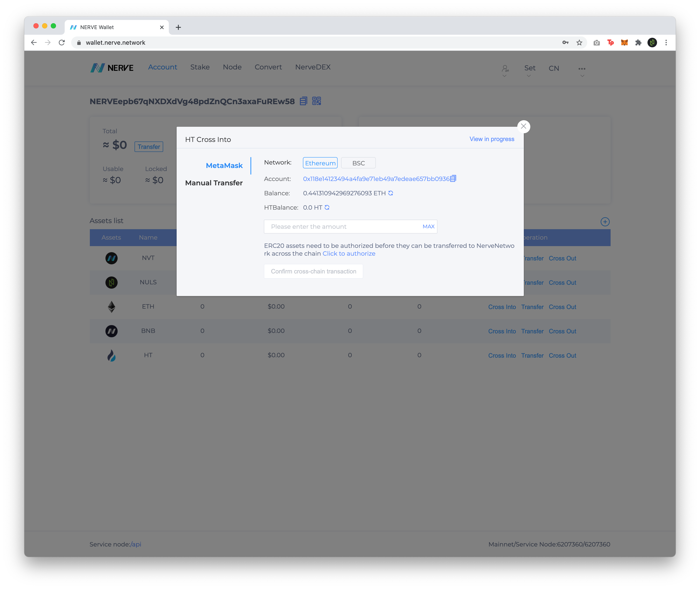Open the MetaMask fox extension
700x589 pixels.
pyautogui.click(x=624, y=42)
